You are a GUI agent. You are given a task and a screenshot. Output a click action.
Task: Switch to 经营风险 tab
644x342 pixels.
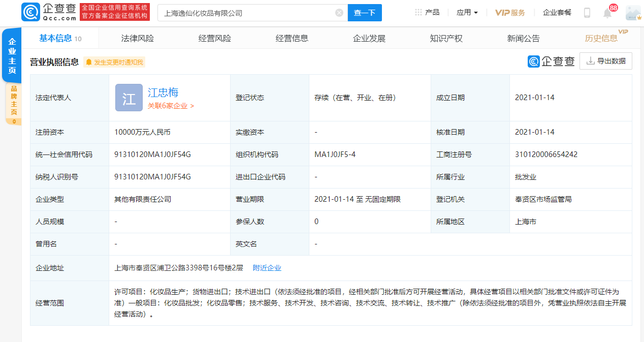point(214,38)
